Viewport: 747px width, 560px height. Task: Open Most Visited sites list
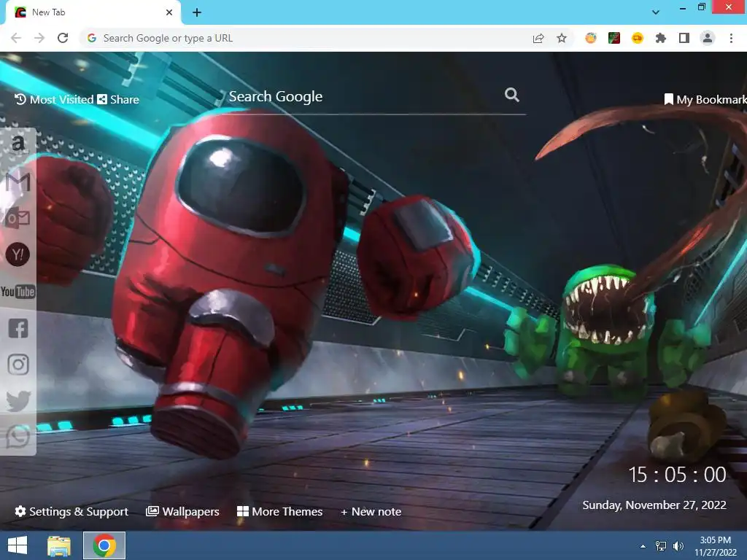54,99
